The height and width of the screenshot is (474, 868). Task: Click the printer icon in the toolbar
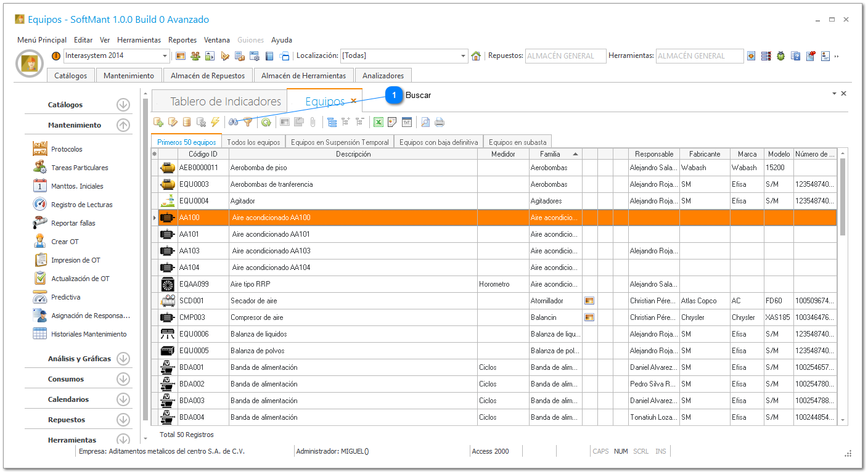click(440, 122)
